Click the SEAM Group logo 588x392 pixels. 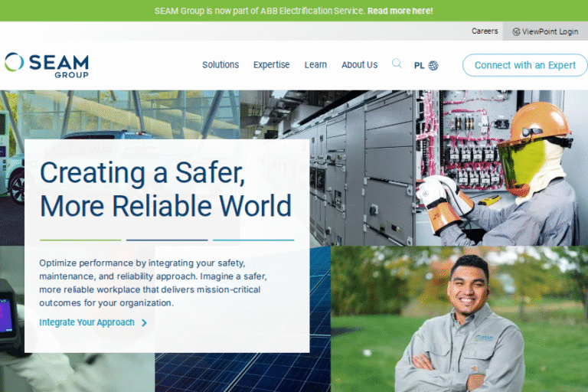pos(46,65)
